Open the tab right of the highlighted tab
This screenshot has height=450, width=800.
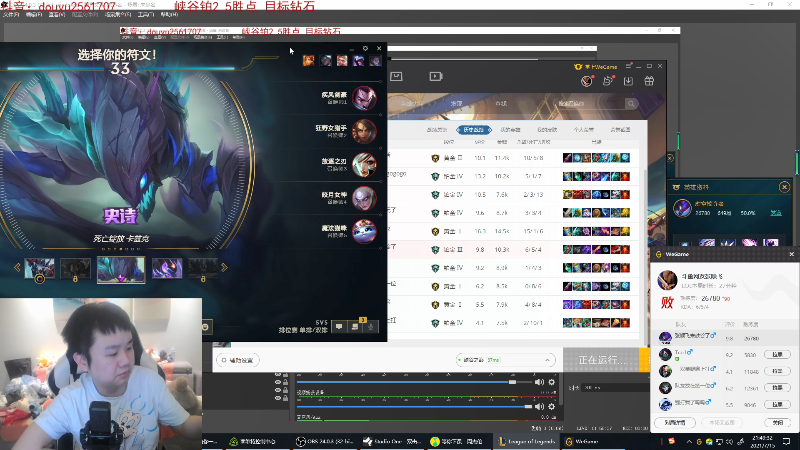point(510,130)
